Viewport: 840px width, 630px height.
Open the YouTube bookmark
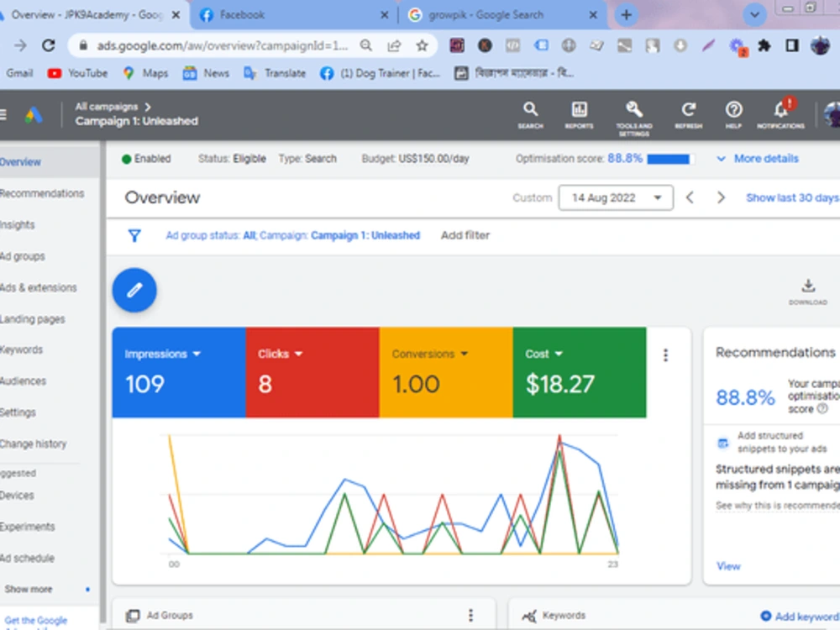coord(77,73)
